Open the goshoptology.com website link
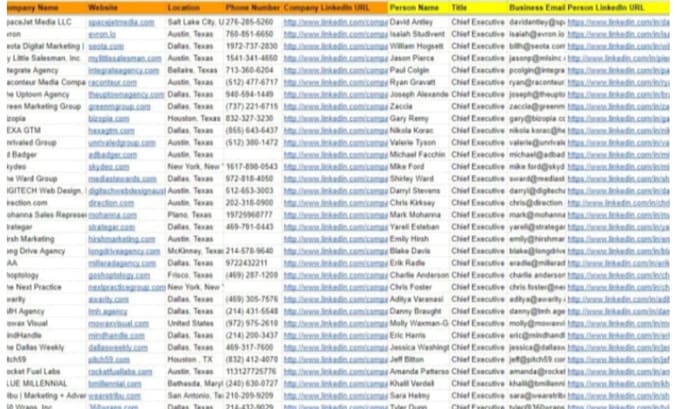 point(119,275)
